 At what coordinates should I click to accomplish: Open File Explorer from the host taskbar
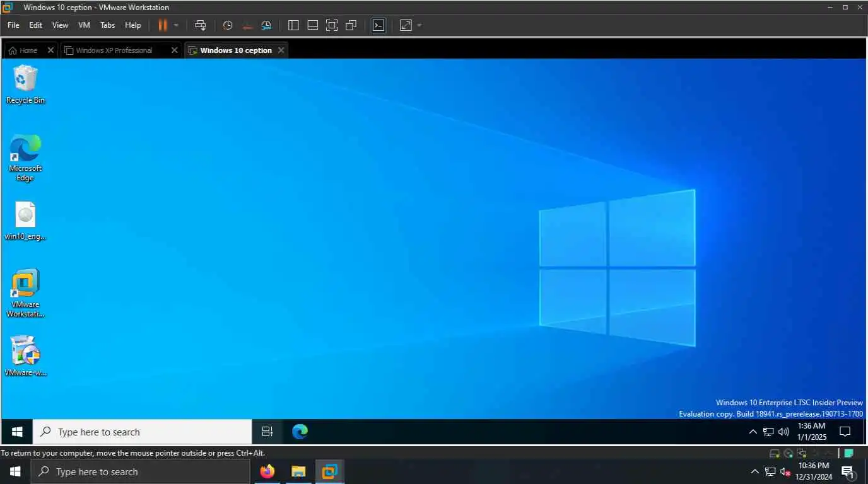click(x=298, y=471)
